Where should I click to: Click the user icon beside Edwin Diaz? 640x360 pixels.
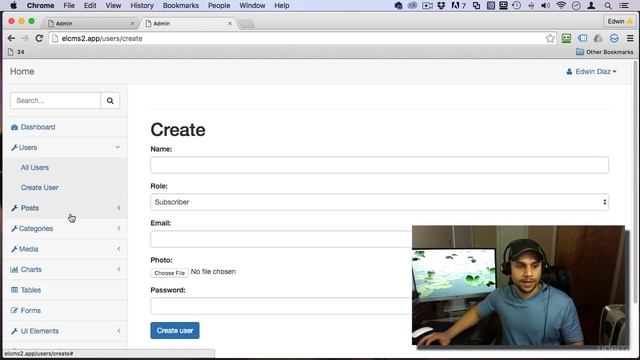coord(569,71)
